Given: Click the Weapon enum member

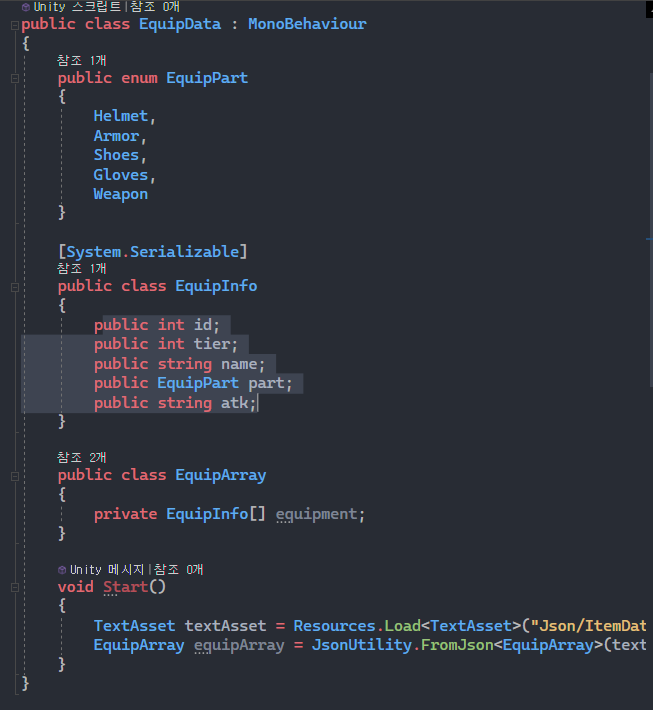Looking at the screenshot, I should (120, 194).
